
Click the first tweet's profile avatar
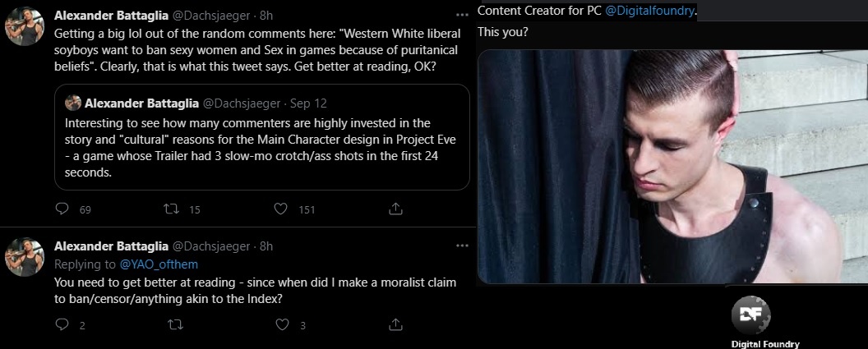25,26
